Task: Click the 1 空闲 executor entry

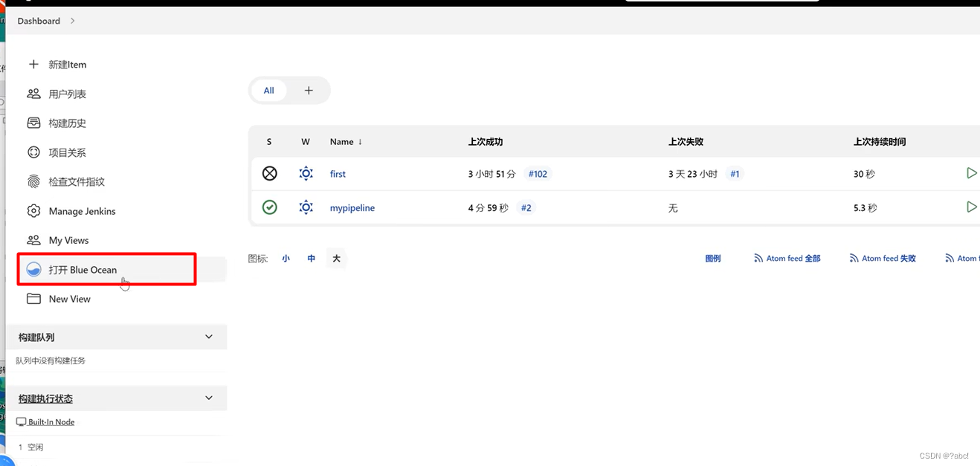Action: [x=30, y=447]
